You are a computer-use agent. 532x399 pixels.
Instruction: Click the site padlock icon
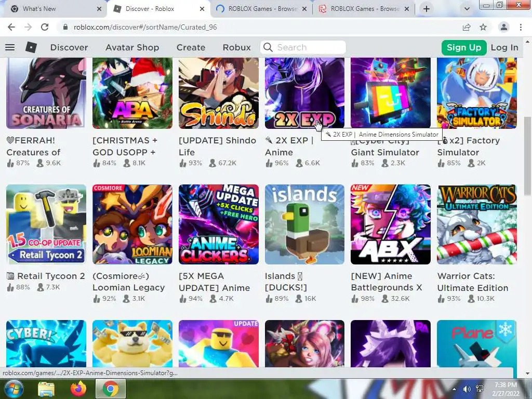(x=65, y=27)
